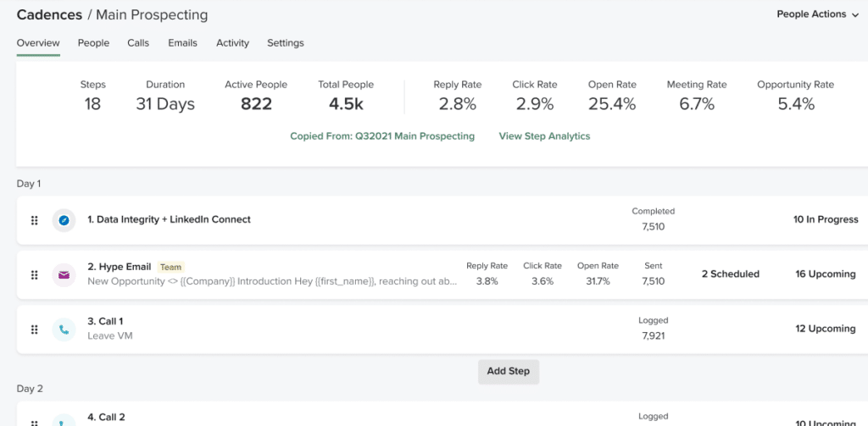Viewport: 868px width, 426px height.
Task: Click the 12 Upcoming count on Call 1
Action: (826, 329)
